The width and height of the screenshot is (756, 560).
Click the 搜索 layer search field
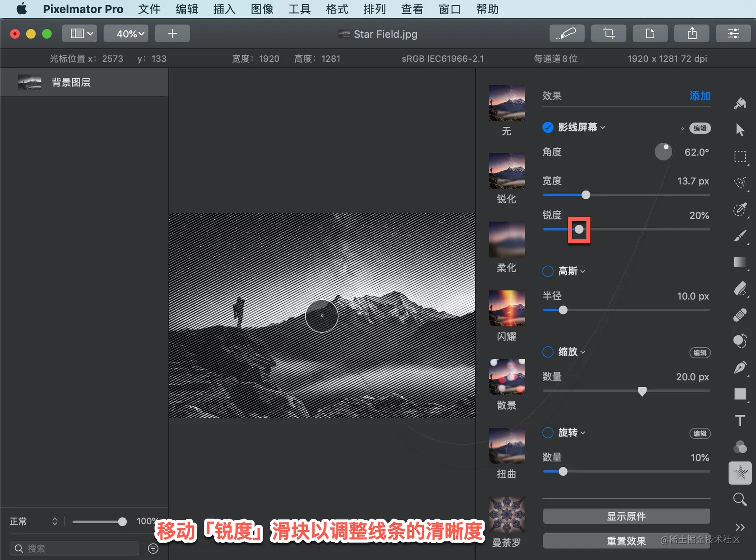75,549
